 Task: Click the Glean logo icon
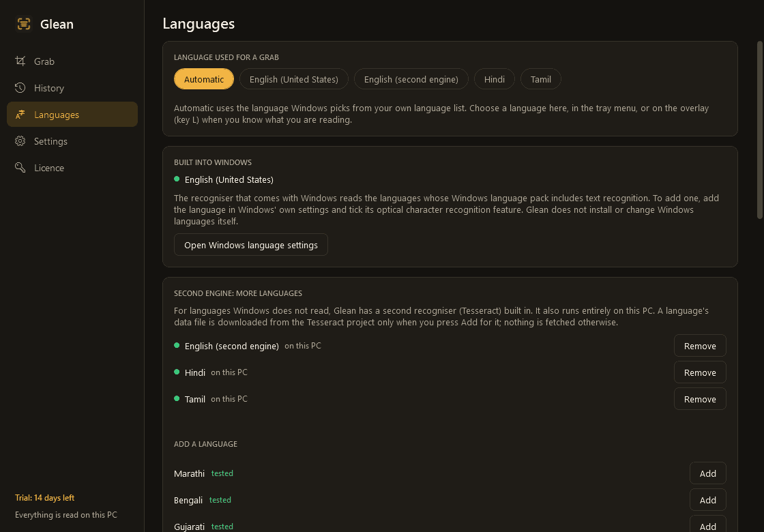[24, 24]
